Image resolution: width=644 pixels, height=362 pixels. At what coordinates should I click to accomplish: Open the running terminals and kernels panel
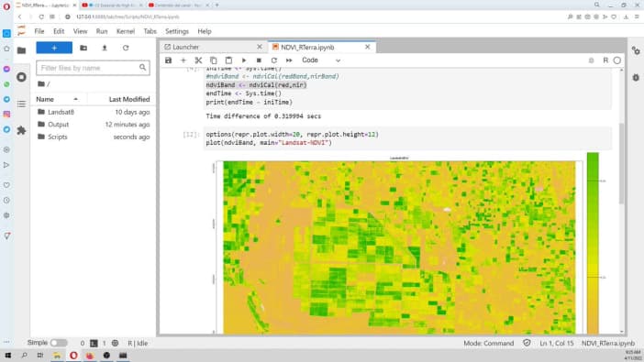[21, 77]
